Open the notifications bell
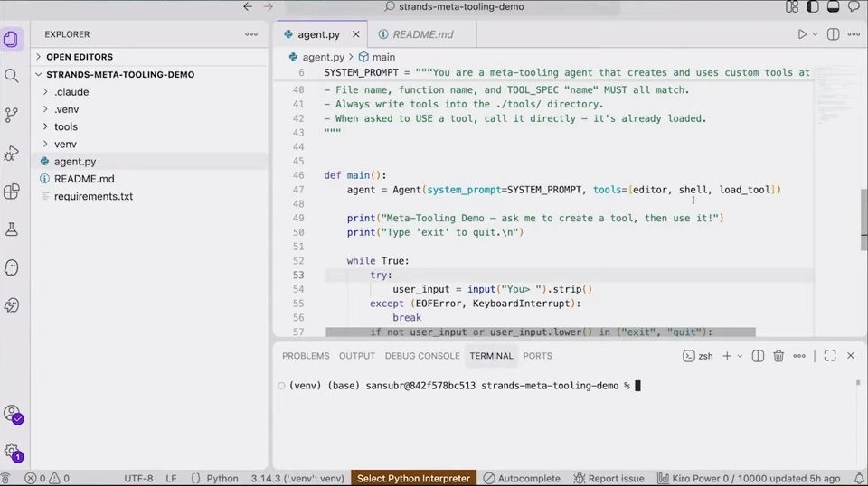 coord(859,478)
